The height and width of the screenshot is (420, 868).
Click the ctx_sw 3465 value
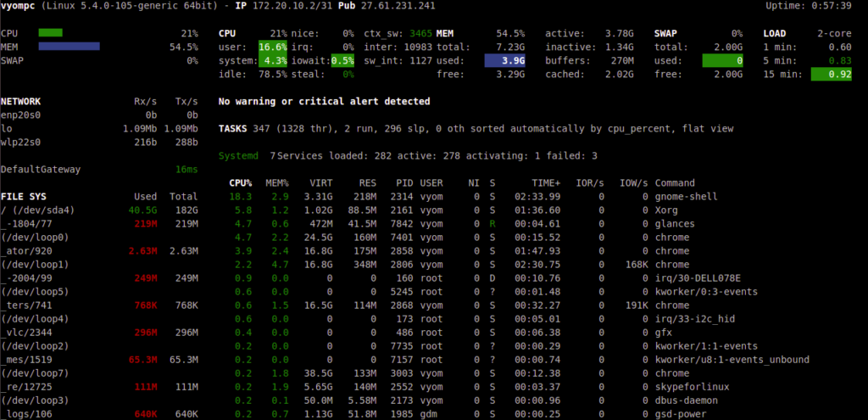coord(420,34)
